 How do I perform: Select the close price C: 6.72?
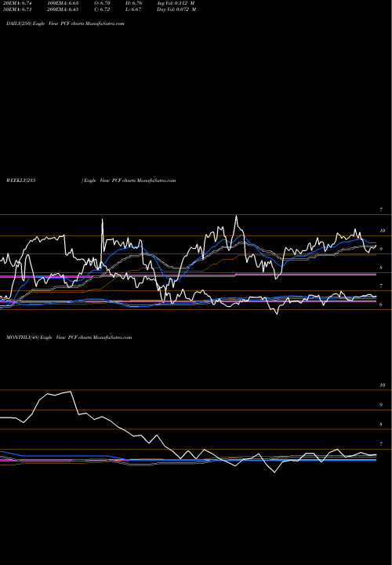[x=103, y=9]
